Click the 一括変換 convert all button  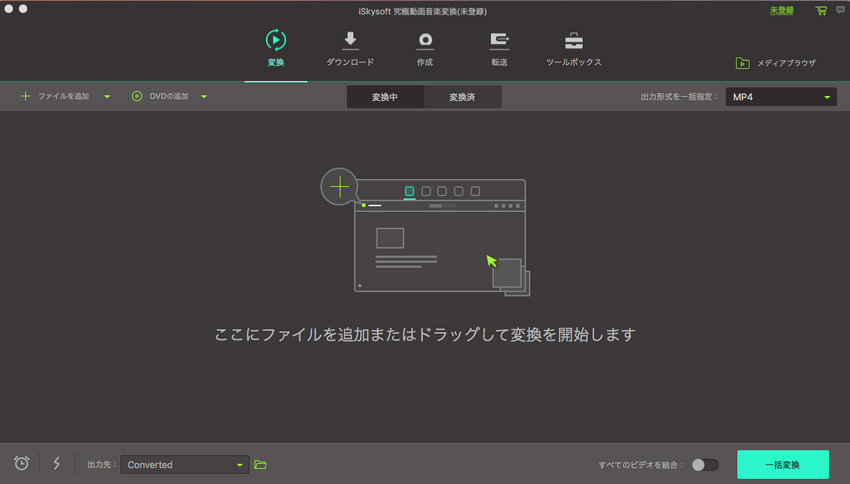783,464
